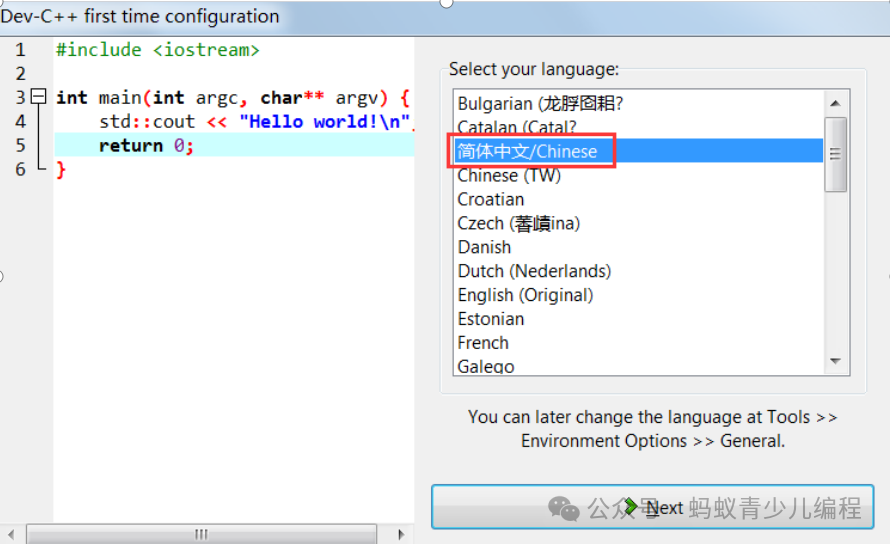The width and height of the screenshot is (890, 544).
Task: Click the #include <iostream> code line
Action: pyautogui.click(x=157, y=50)
